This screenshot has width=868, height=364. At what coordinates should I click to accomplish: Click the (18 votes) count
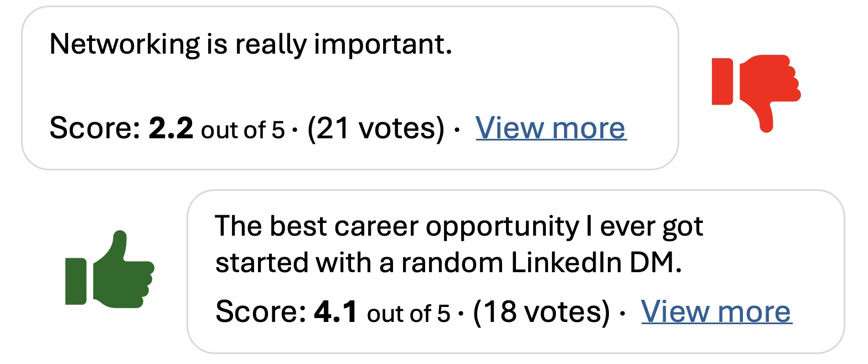tap(541, 311)
